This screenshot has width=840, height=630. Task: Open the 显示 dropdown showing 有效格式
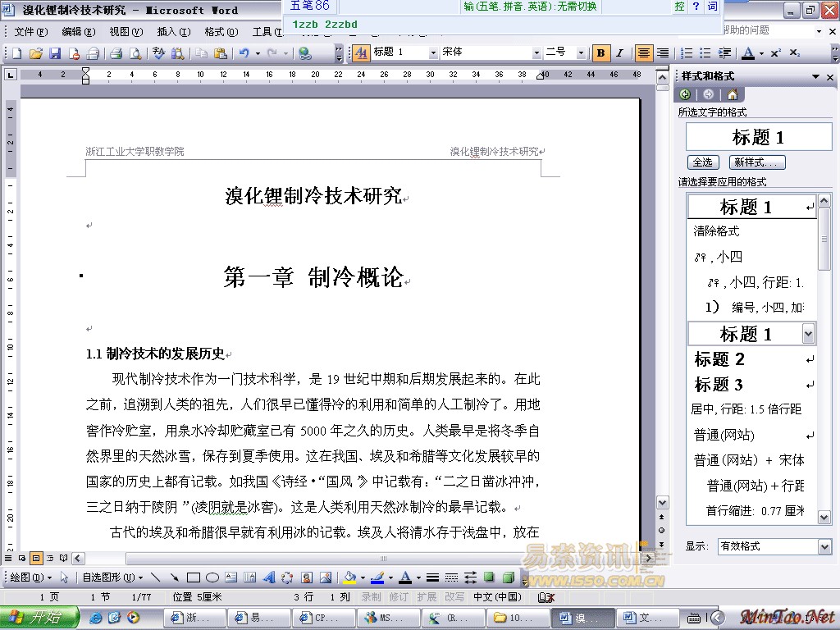pos(824,546)
